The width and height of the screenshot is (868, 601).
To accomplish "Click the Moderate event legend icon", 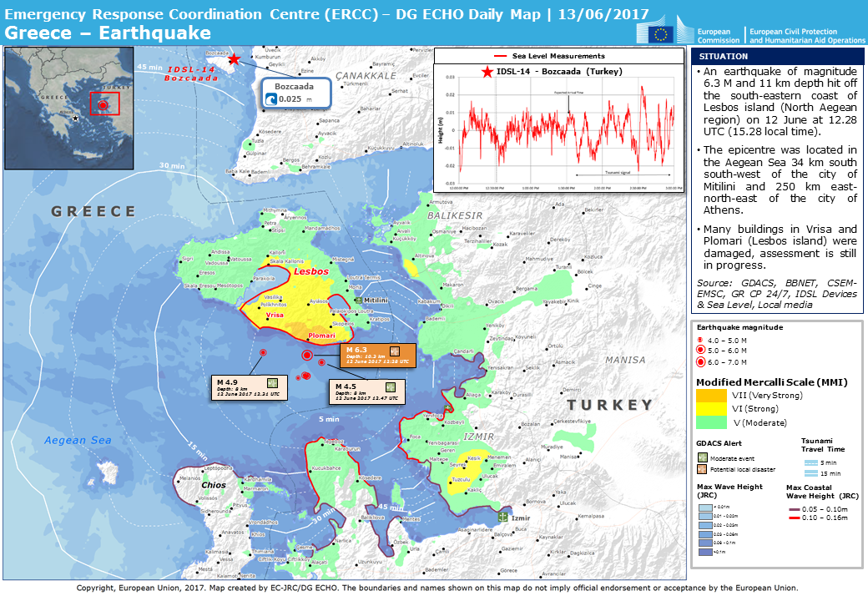I will point(702,457).
